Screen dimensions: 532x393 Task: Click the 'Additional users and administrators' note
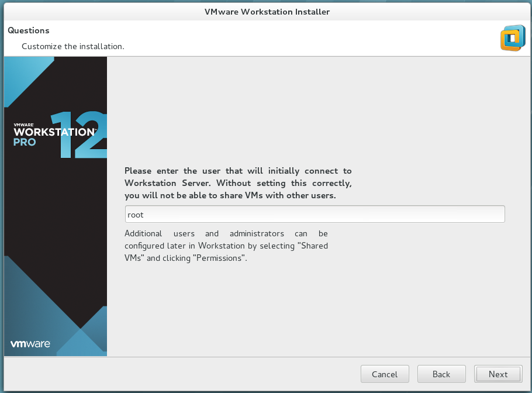pyautogui.click(x=226, y=246)
